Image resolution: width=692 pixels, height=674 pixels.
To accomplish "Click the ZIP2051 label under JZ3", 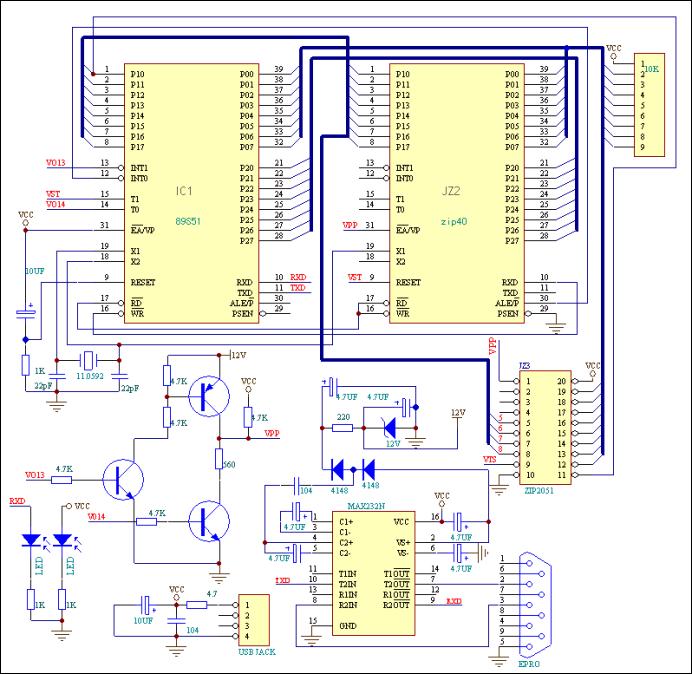I will click(x=538, y=490).
